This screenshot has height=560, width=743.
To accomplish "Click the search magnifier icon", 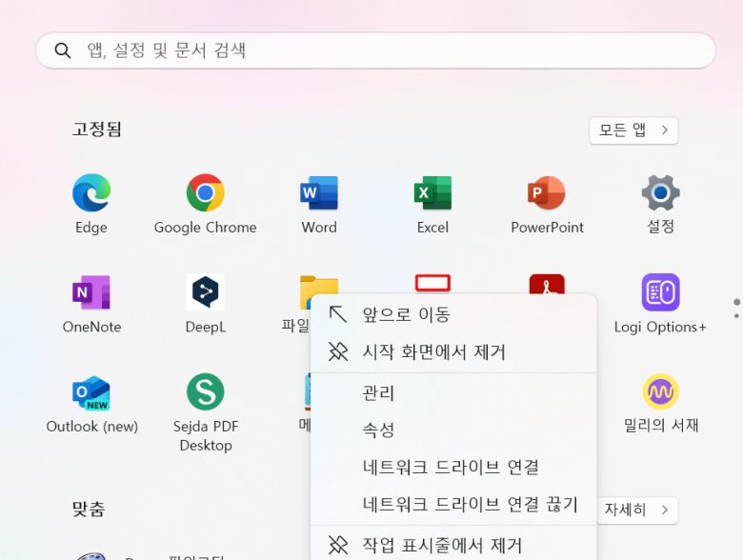I will pyautogui.click(x=63, y=50).
